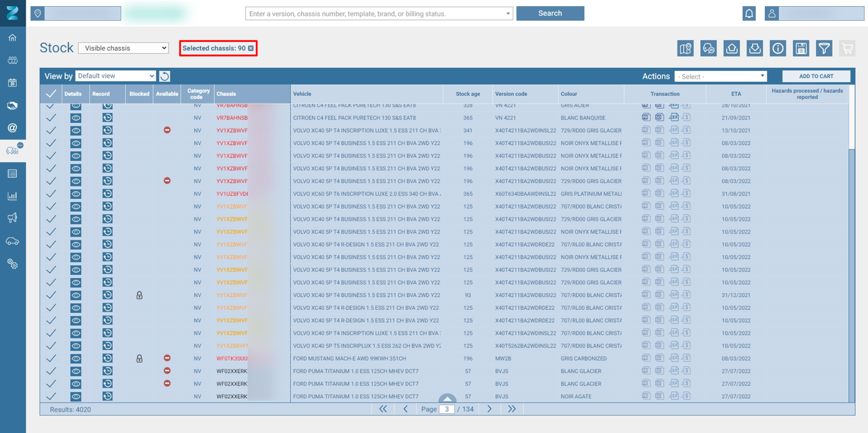868x433 pixels.
Task: Go to the first page
Action: click(383, 409)
